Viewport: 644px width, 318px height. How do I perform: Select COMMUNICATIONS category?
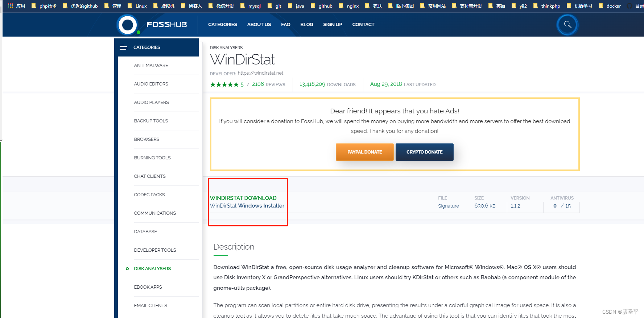155,213
